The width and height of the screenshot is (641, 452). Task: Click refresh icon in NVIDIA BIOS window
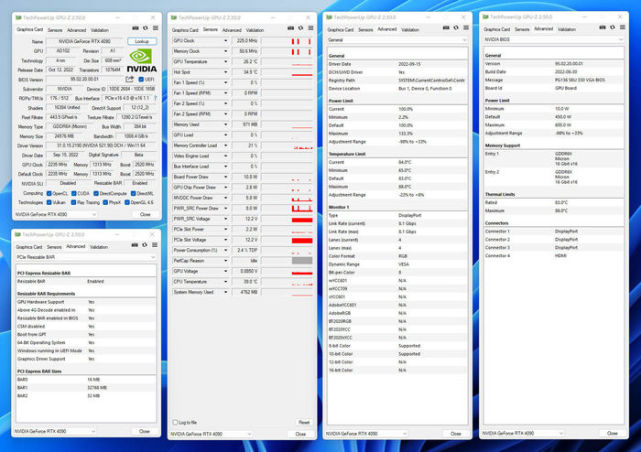613,27
